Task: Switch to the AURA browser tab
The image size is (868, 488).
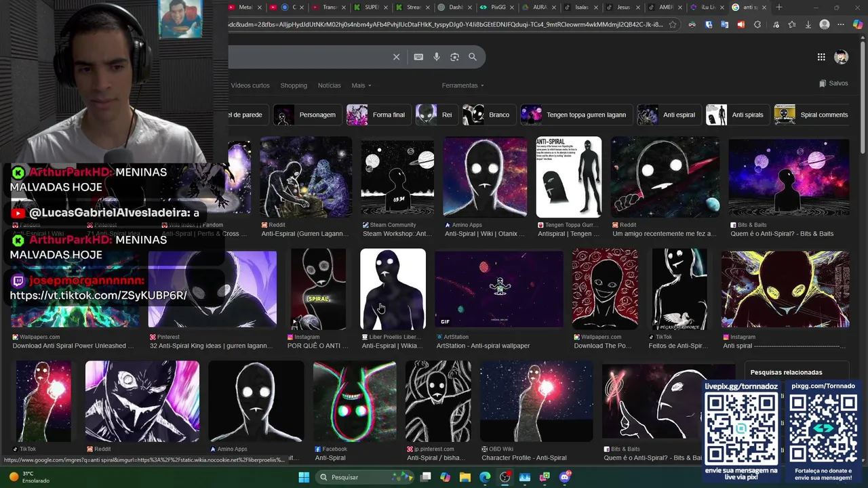Action: click(x=539, y=7)
